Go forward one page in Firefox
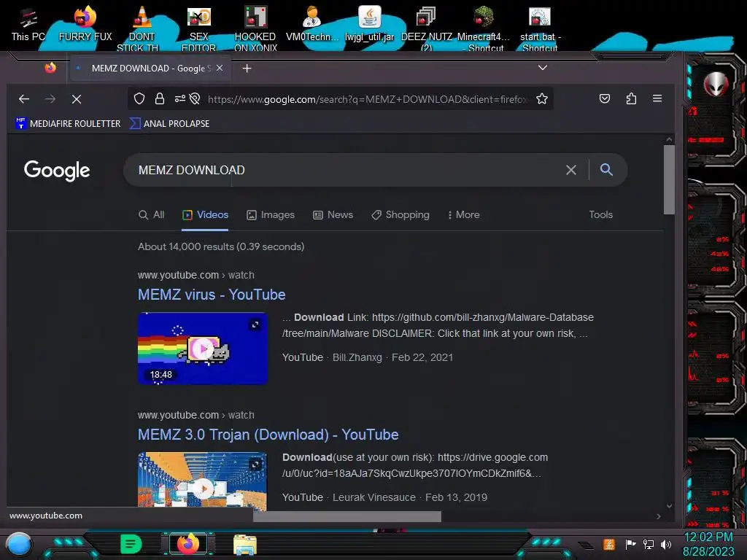This screenshot has height=560, width=747. (50, 98)
